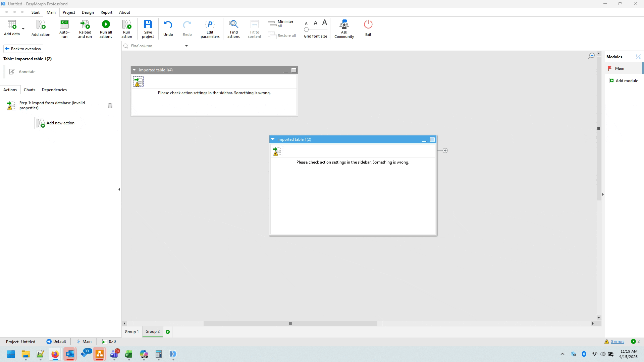Click Back to overview button

(23, 49)
